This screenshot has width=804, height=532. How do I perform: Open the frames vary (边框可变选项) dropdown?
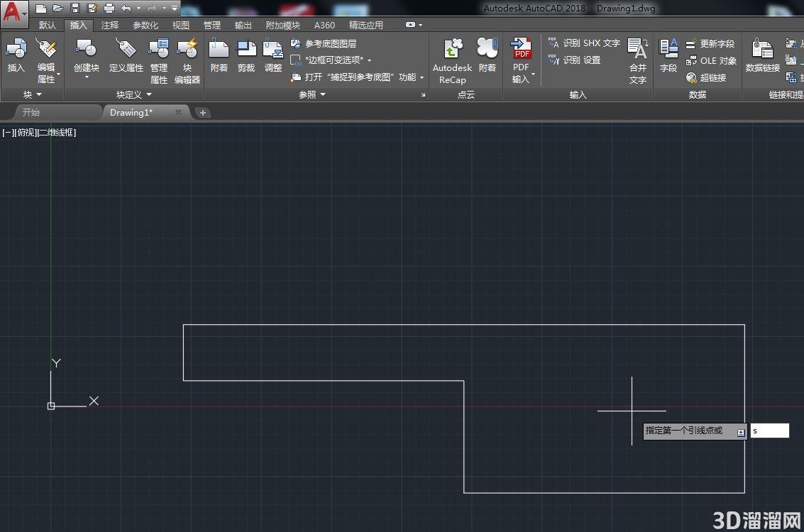tap(331, 60)
